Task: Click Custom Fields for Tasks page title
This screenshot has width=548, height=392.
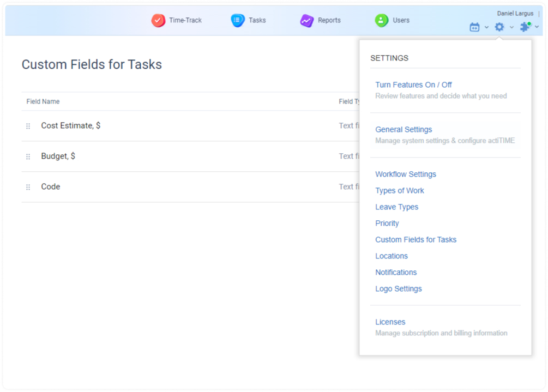Action: pos(92,65)
